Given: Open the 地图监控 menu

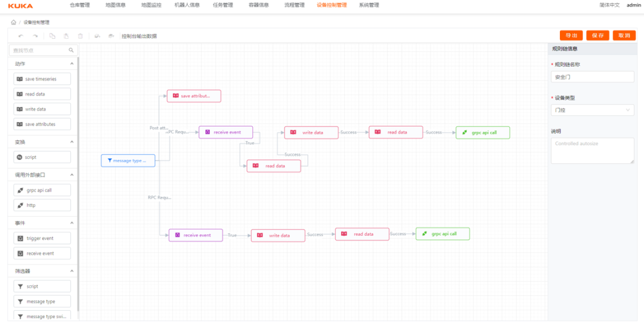Looking at the screenshot, I should coord(151,5).
